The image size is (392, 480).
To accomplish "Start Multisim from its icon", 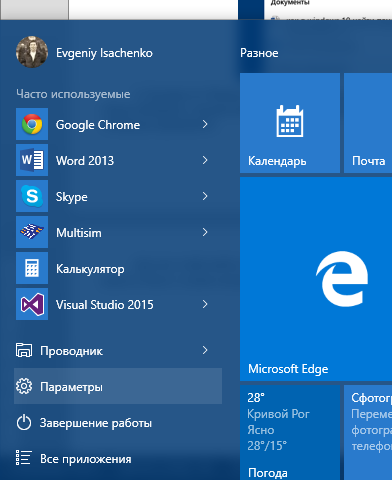I will [x=32, y=232].
